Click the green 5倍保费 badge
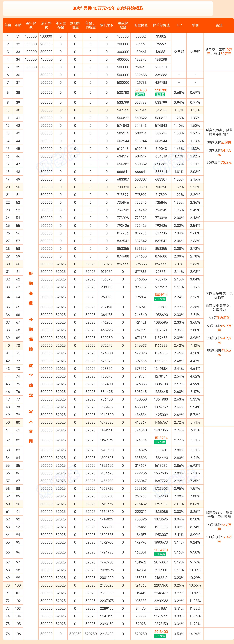The image size is (234, 644). click(160, 636)
